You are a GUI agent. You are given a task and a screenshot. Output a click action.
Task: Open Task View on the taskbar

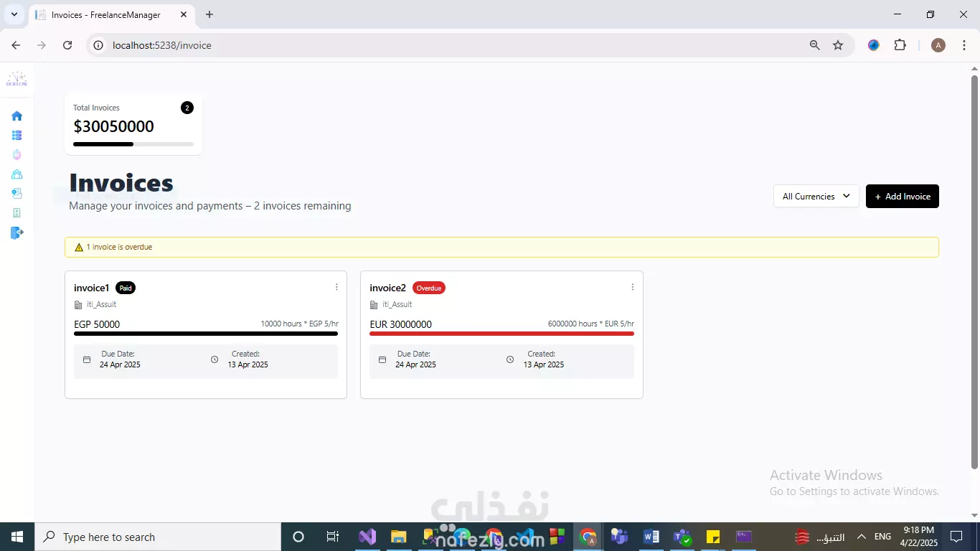[333, 537]
